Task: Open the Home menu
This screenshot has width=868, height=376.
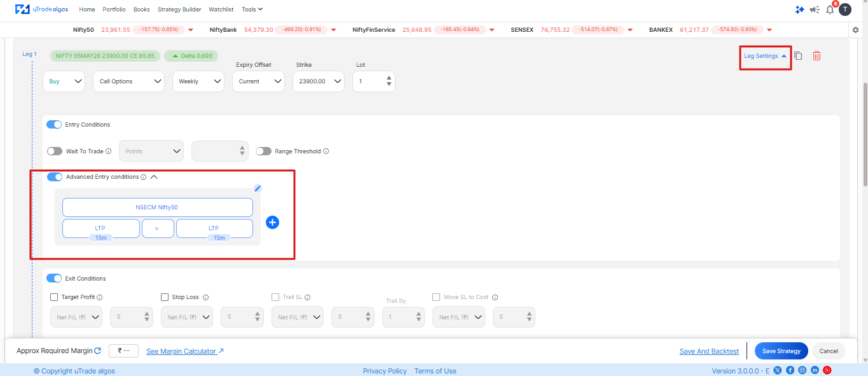Action: [x=87, y=10]
